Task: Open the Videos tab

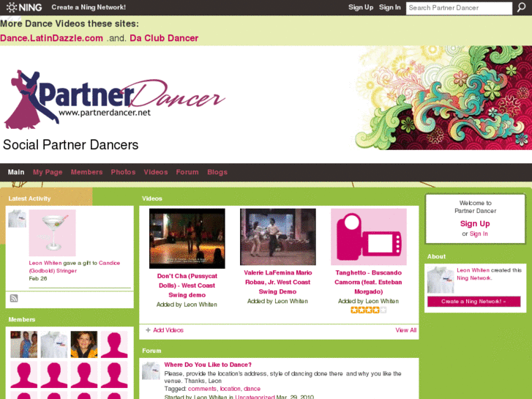Action: coord(156,172)
